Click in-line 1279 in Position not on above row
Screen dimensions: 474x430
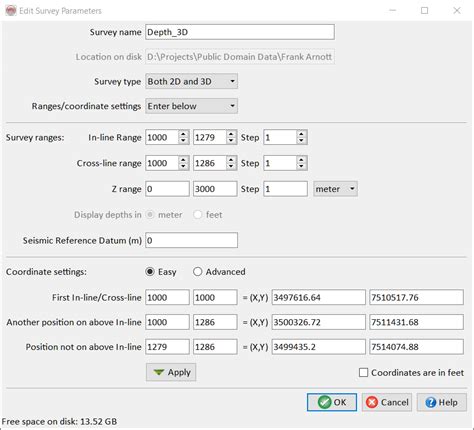pyautogui.click(x=167, y=347)
